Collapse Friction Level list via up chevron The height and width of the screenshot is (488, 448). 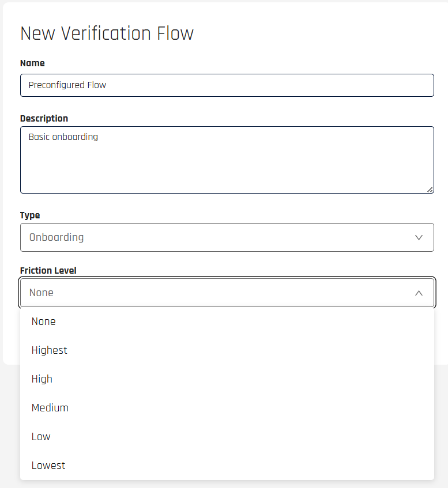coord(419,293)
